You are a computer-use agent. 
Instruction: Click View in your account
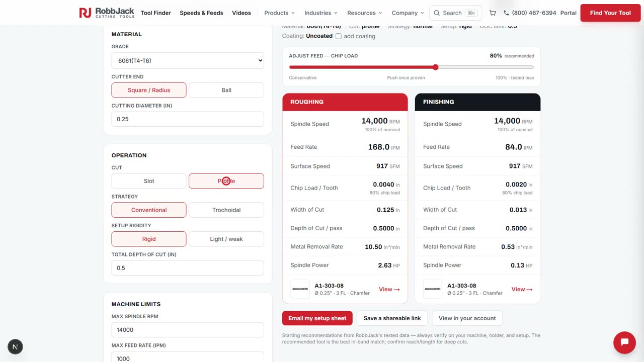coord(467,318)
